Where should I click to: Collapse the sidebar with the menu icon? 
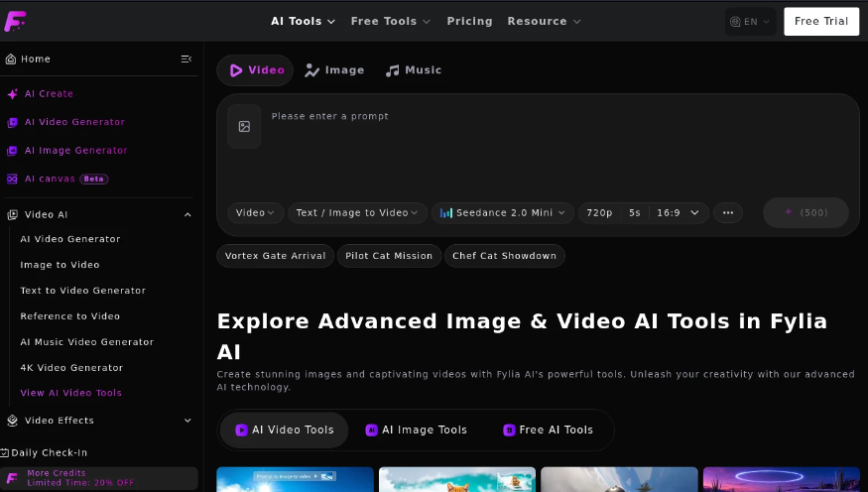[186, 59]
